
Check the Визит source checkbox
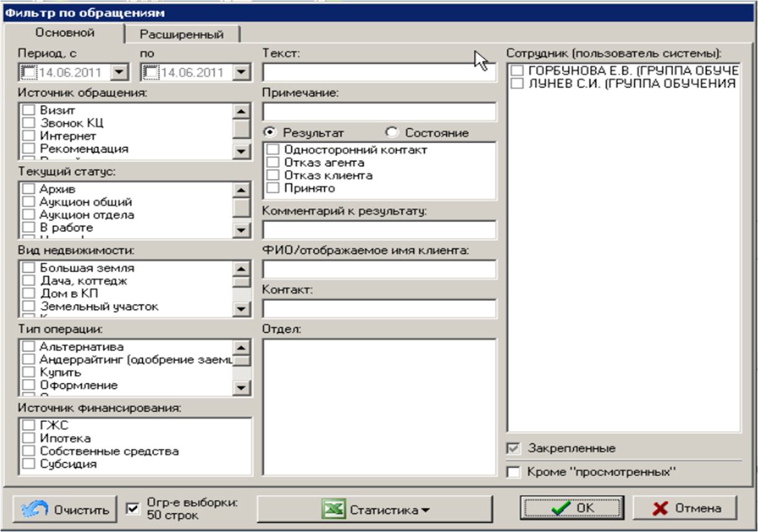[x=29, y=111]
